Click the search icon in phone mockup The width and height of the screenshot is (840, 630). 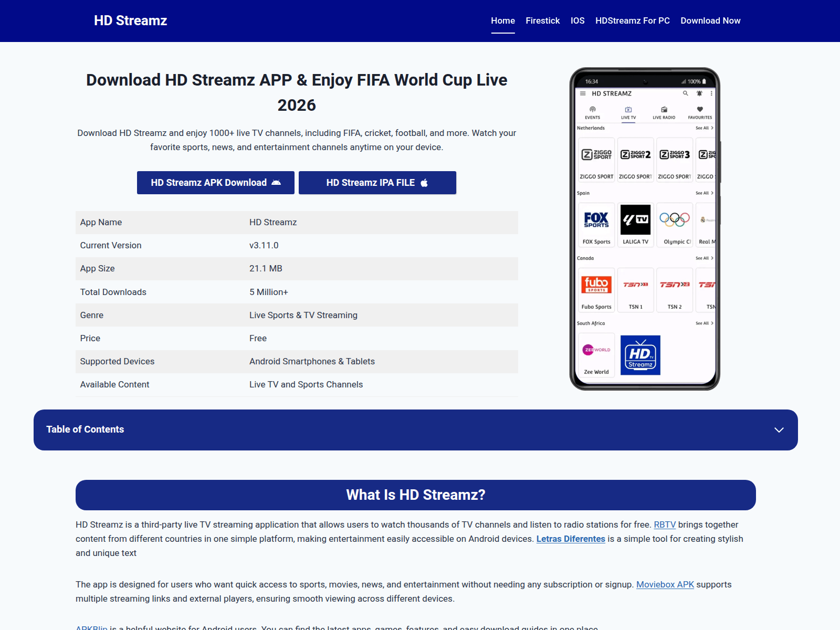tap(685, 93)
